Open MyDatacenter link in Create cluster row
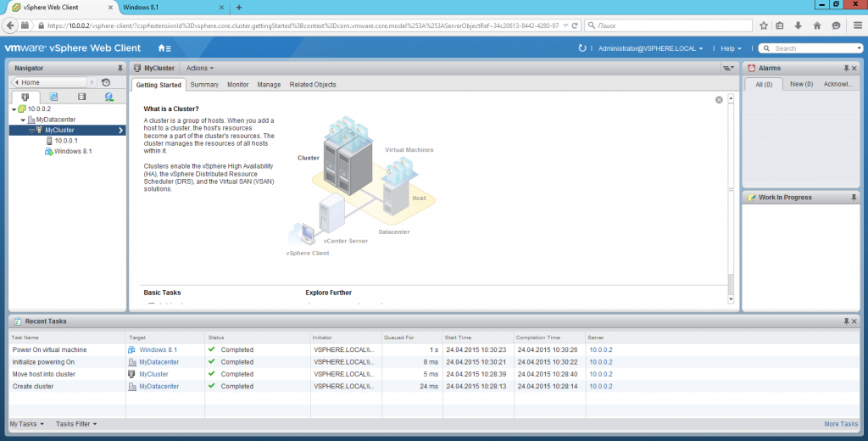Image resolution: width=868 pixels, height=441 pixels. pyautogui.click(x=159, y=387)
